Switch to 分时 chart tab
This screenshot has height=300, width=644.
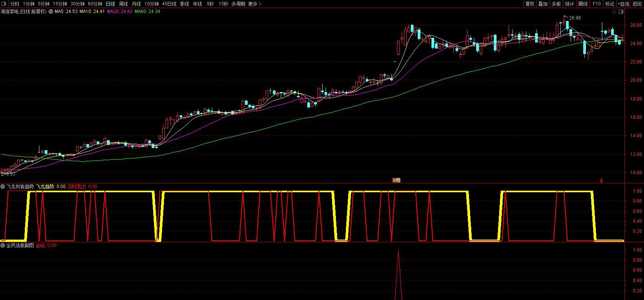click(x=15, y=4)
